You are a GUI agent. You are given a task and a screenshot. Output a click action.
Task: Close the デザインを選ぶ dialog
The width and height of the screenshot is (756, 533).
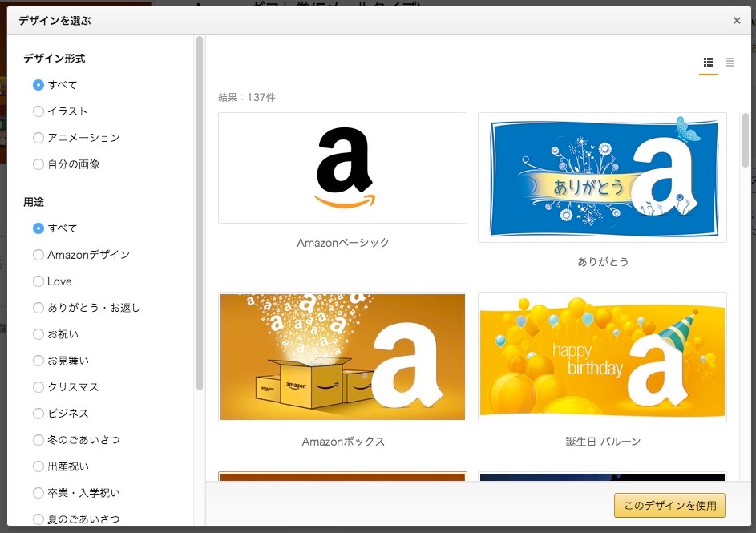[737, 20]
